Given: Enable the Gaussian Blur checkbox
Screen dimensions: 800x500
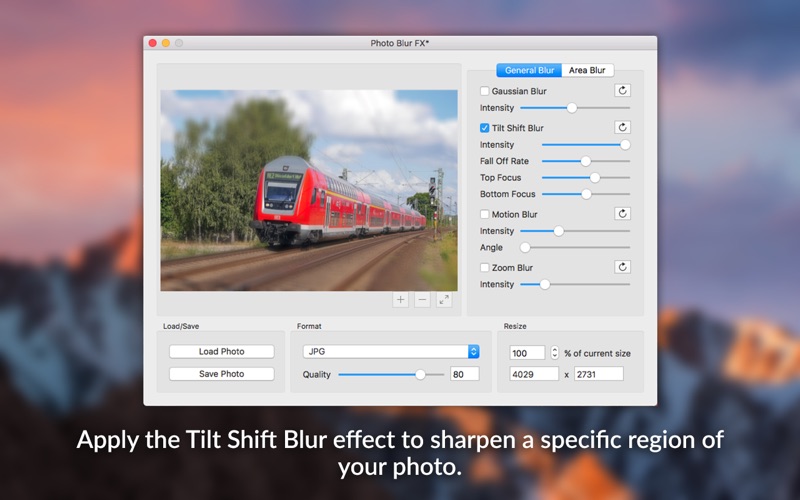Looking at the screenshot, I should pyautogui.click(x=485, y=91).
